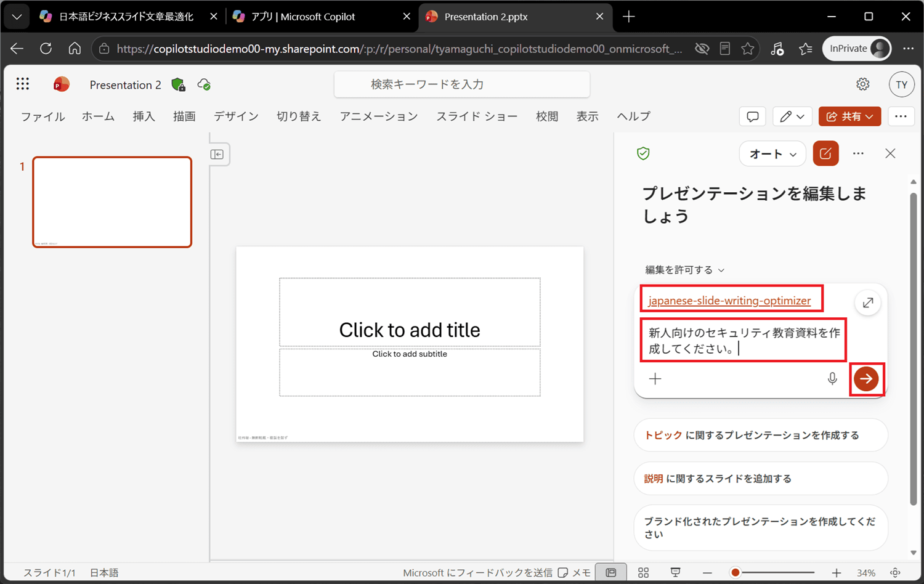Click the 検索キーワードを入力 search box
This screenshot has width=924, height=584.
[x=462, y=84]
